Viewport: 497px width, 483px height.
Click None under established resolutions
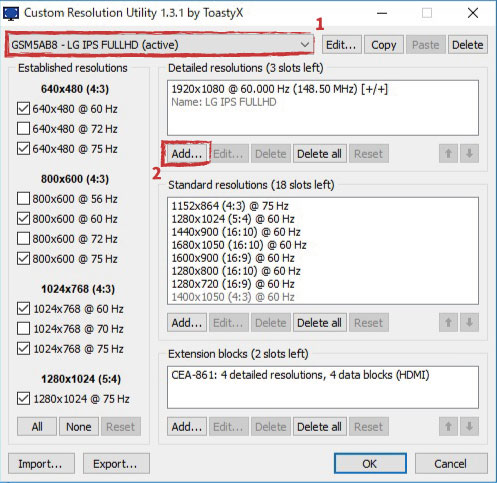click(x=79, y=427)
